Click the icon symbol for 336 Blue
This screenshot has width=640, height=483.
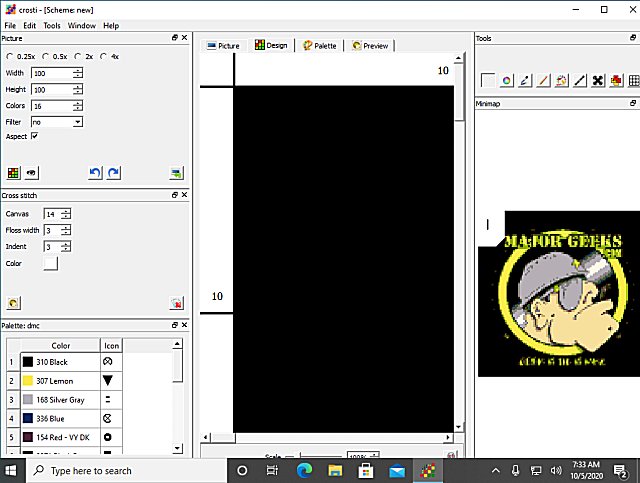tap(107, 418)
